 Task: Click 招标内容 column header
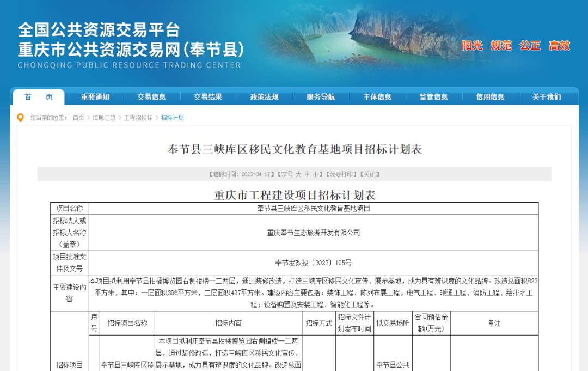point(228,323)
